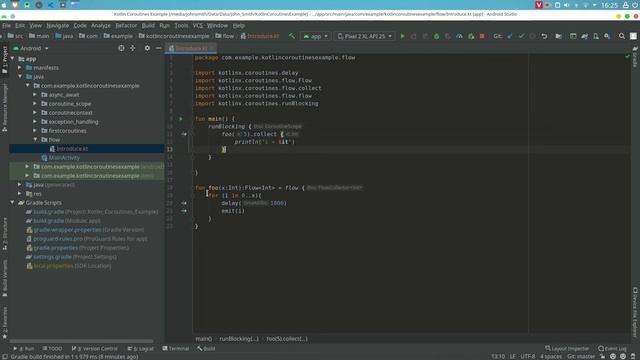This screenshot has width=640, height=360.
Task: Click the Git commit checkmark icon
Action: pos(521,36)
